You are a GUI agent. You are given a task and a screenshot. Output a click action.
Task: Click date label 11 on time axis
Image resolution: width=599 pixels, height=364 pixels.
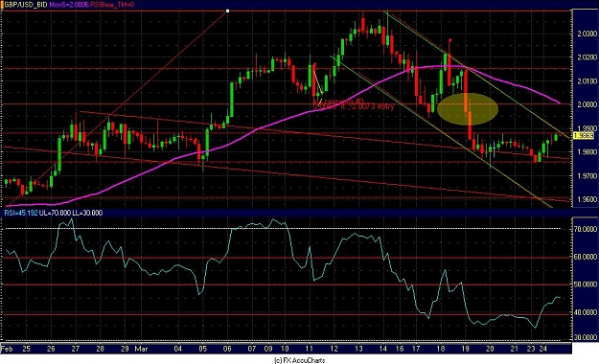pyautogui.click(x=310, y=349)
